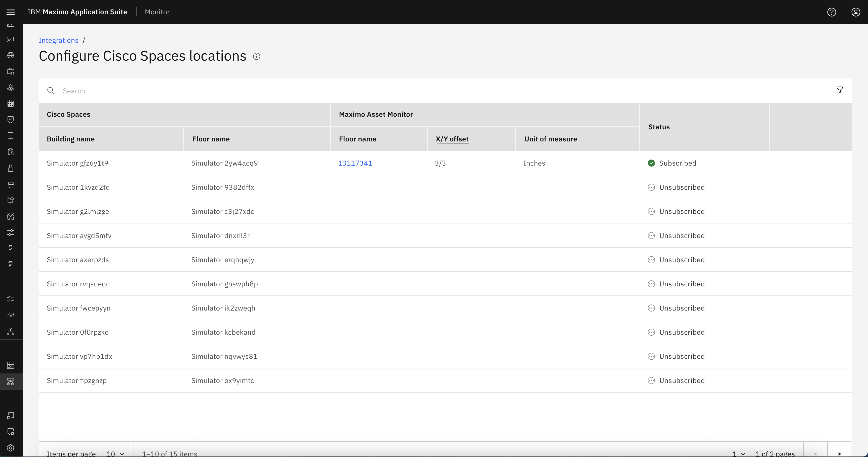
Task: Open the selected integrations org-chart sidebar icon
Action: click(11, 382)
